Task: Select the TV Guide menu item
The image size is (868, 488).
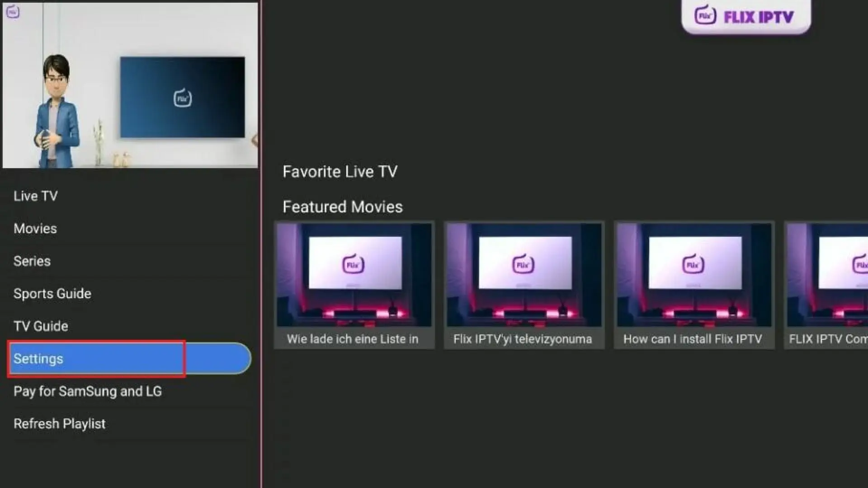Action: tap(41, 326)
